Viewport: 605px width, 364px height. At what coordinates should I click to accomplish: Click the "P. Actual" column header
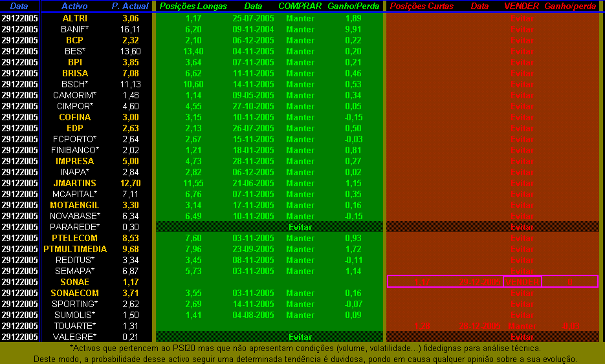point(130,6)
